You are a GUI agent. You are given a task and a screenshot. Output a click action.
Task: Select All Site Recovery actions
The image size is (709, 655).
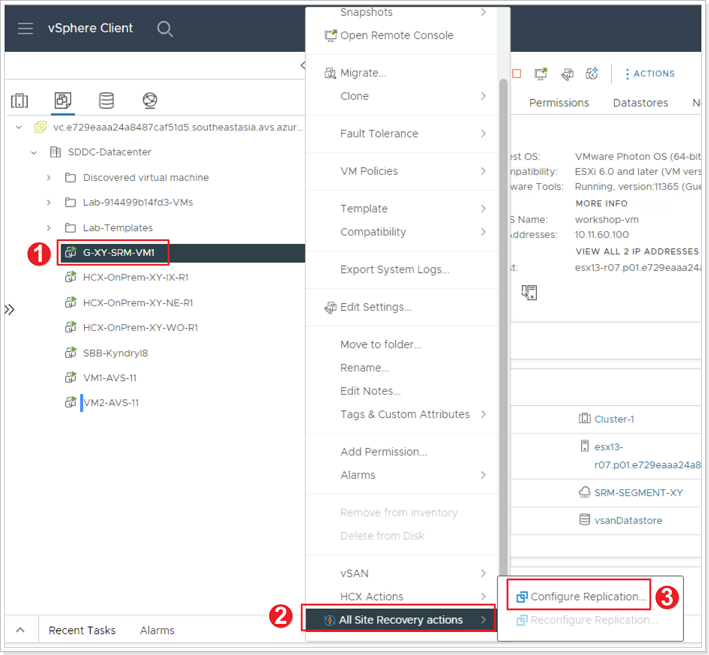(401, 620)
